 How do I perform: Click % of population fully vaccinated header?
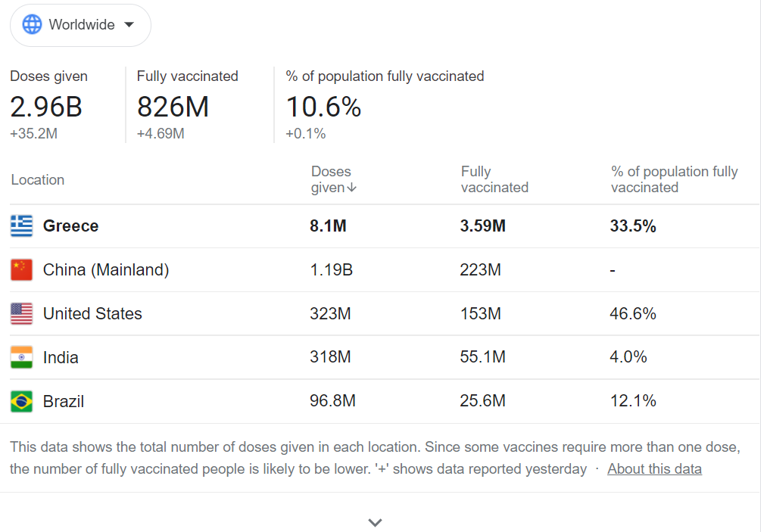pyautogui.click(x=674, y=179)
